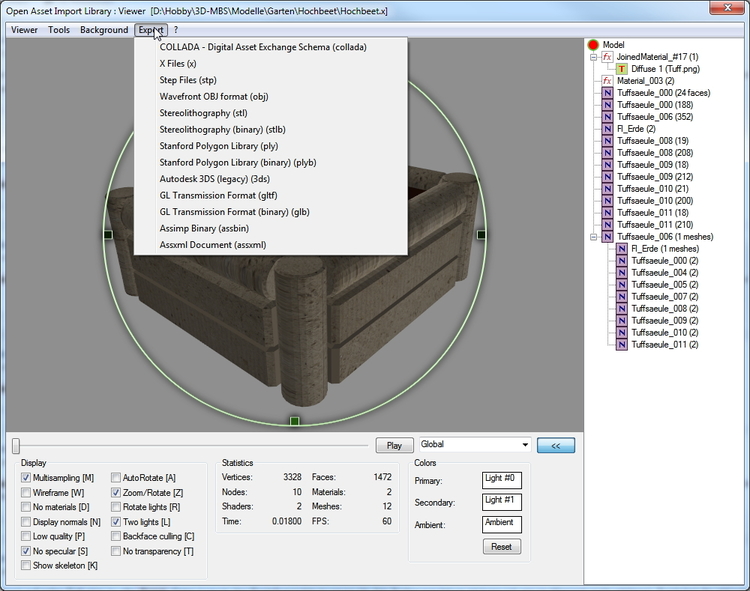Enable No transparency [T]
The width and height of the screenshot is (750, 591).
click(116, 551)
